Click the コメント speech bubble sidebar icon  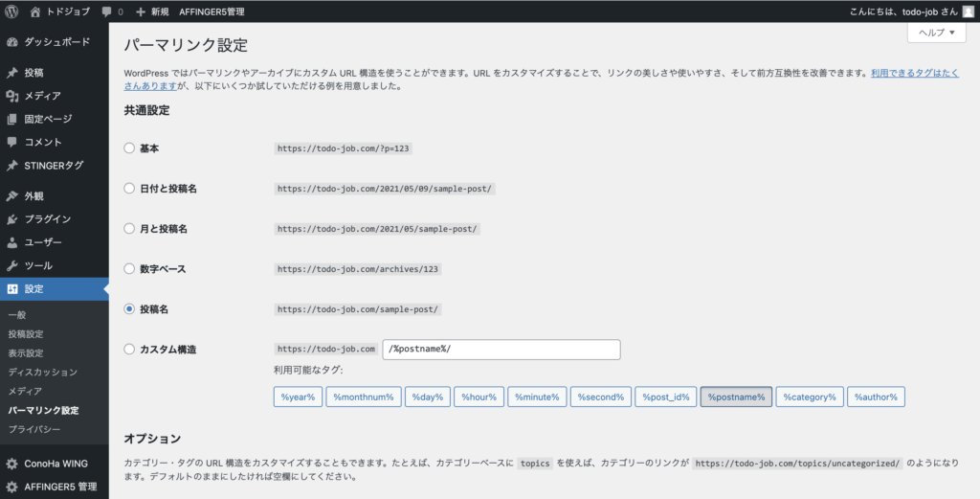(x=11, y=142)
